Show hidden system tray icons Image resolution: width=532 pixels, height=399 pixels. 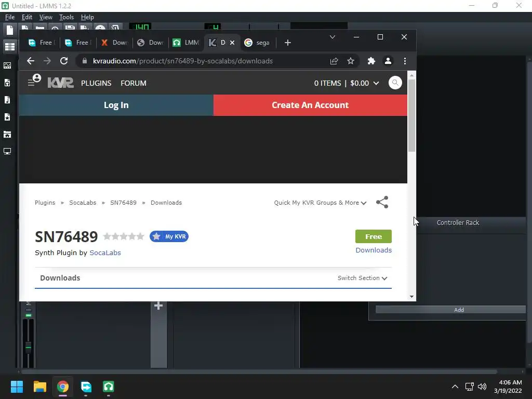point(455,387)
